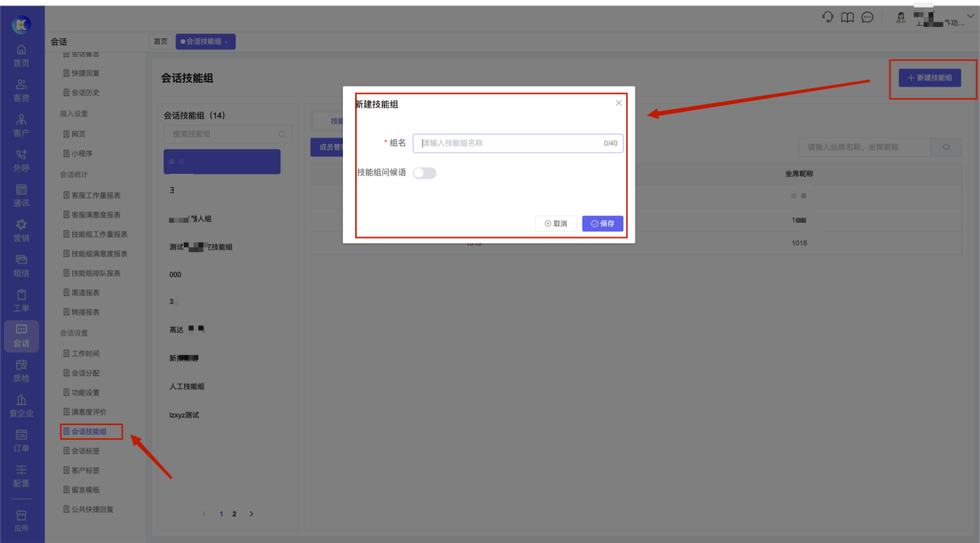Open 转接报表 in the menu
Viewport: 980px width, 543px height.
point(81,312)
